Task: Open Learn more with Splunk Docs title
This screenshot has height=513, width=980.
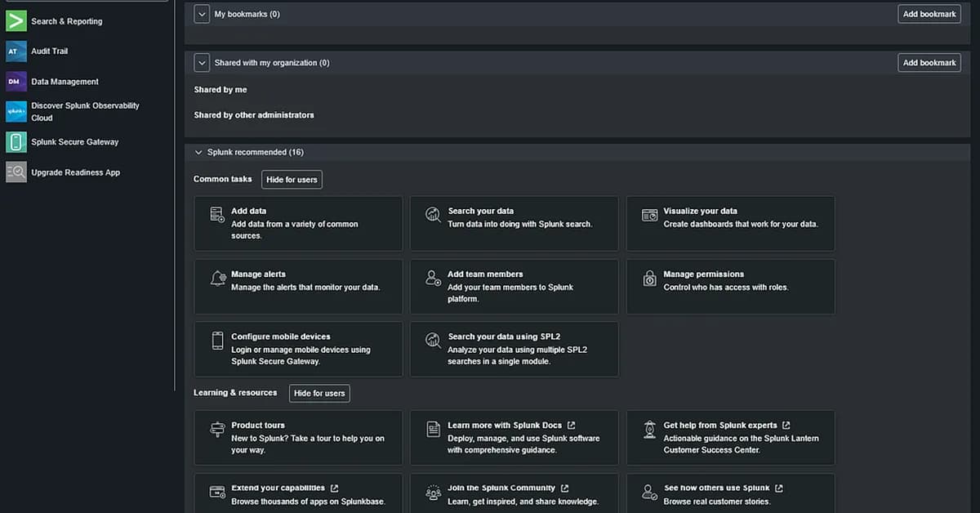Action: pos(505,426)
